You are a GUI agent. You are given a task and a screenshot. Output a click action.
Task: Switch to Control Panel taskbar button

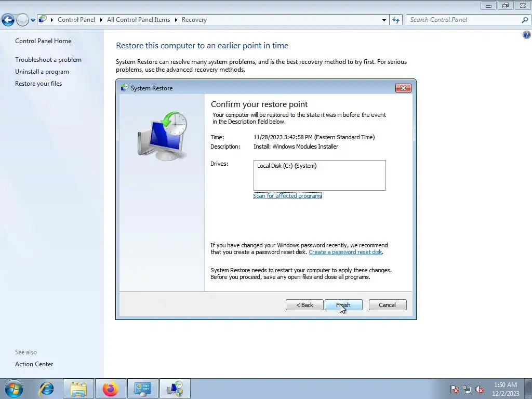pyautogui.click(x=142, y=389)
